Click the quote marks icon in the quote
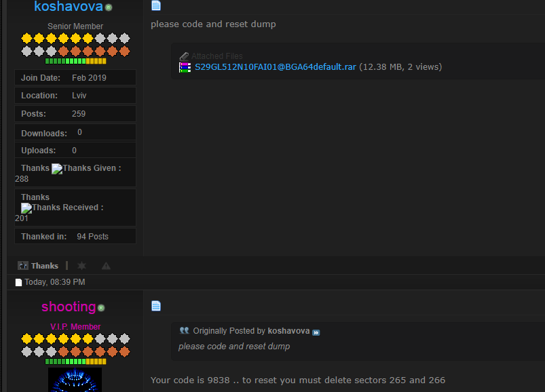 [184, 331]
